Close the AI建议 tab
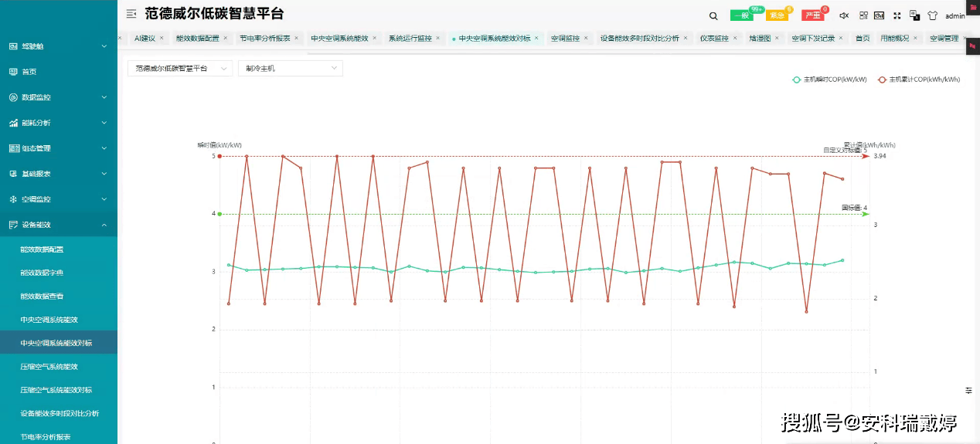Screen dimensions: 980x444 click(x=162, y=38)
